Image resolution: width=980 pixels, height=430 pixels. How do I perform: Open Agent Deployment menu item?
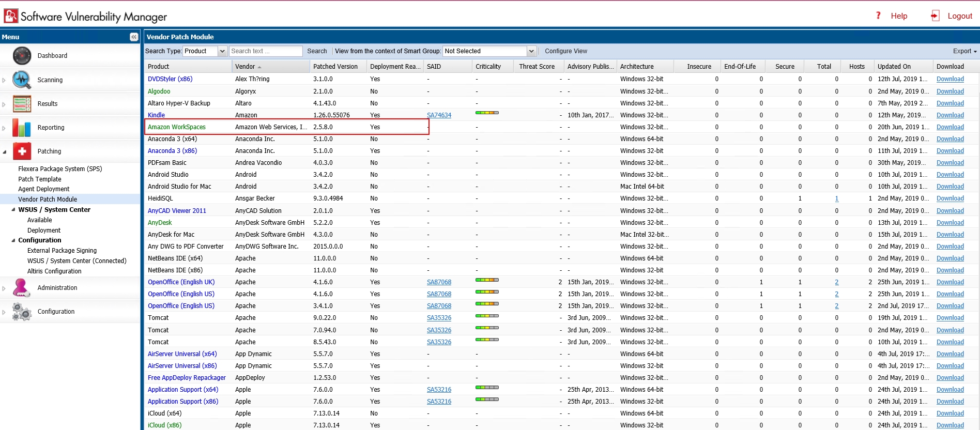coord(44,189)
